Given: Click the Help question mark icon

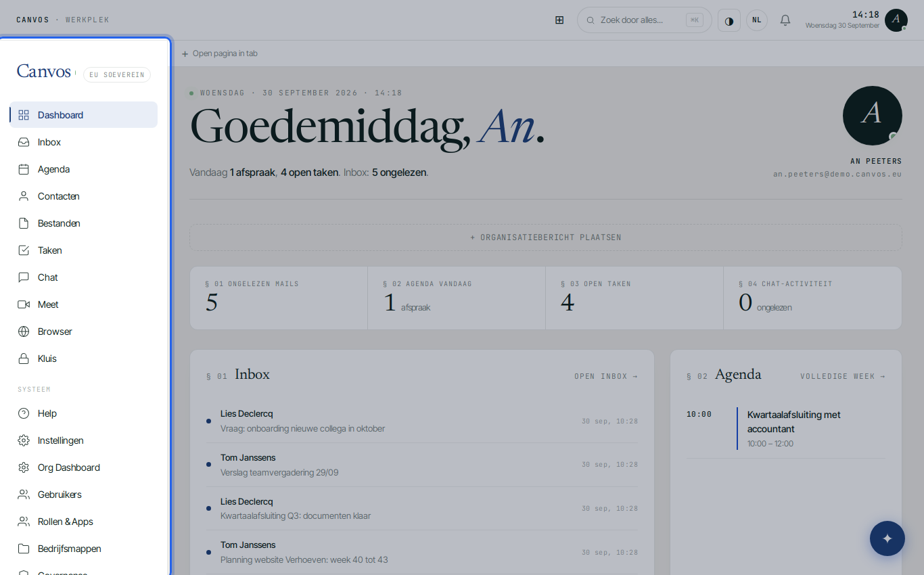Looking at the screenshot, I should 24,413.
